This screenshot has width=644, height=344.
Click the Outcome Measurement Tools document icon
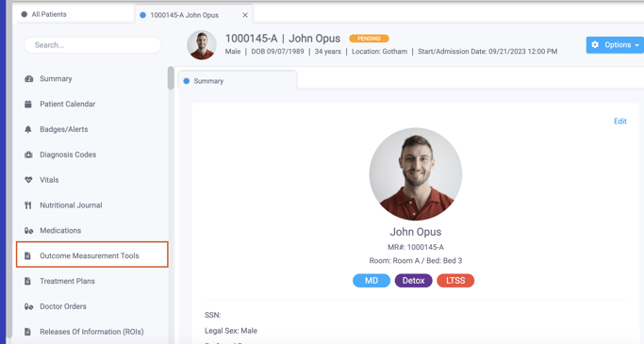[x=27, y=255]
